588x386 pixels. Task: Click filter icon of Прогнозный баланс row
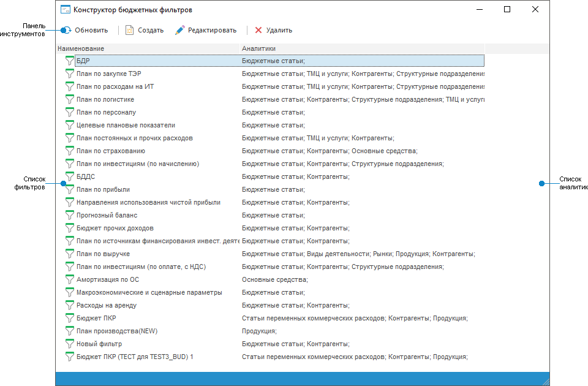point(69,215)
